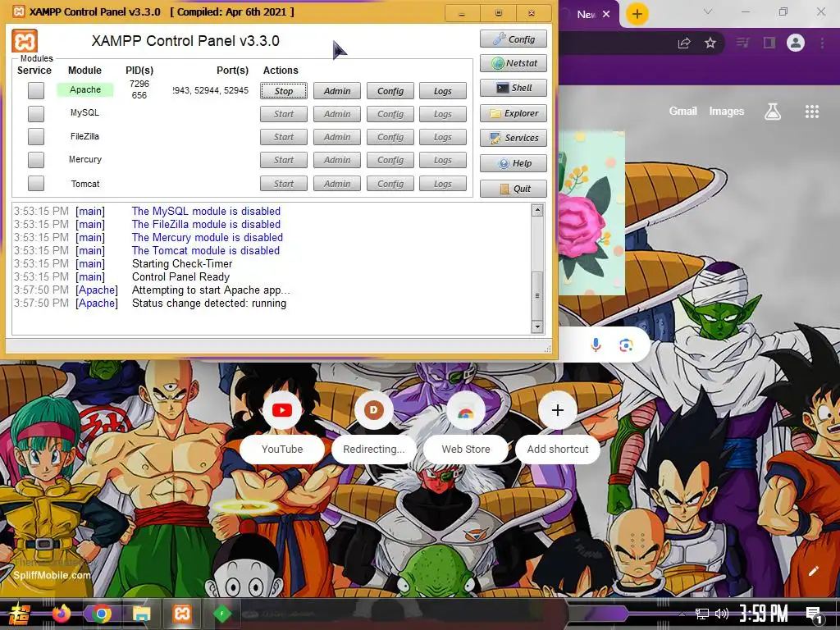
Task: Switch to XAMPP from taskbar icon
Action: pyautogui.click(x=181, y=614)
